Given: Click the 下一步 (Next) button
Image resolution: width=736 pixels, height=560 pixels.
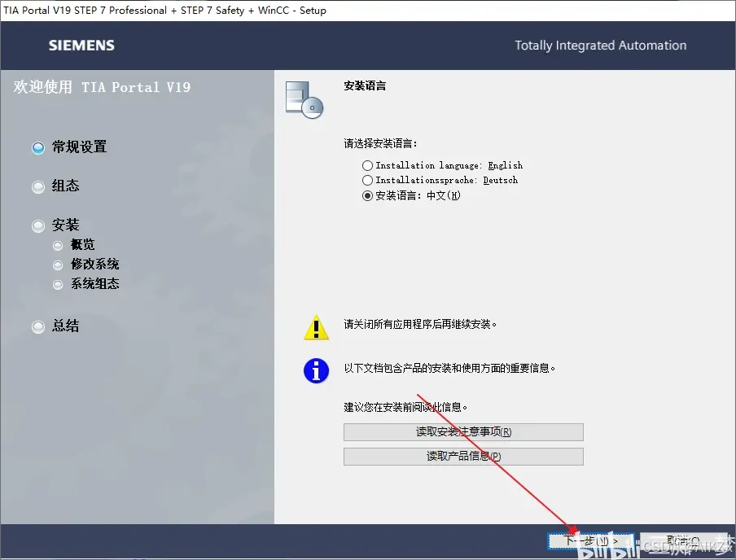Looking at the screenshot, I should (x=591, y=541).
